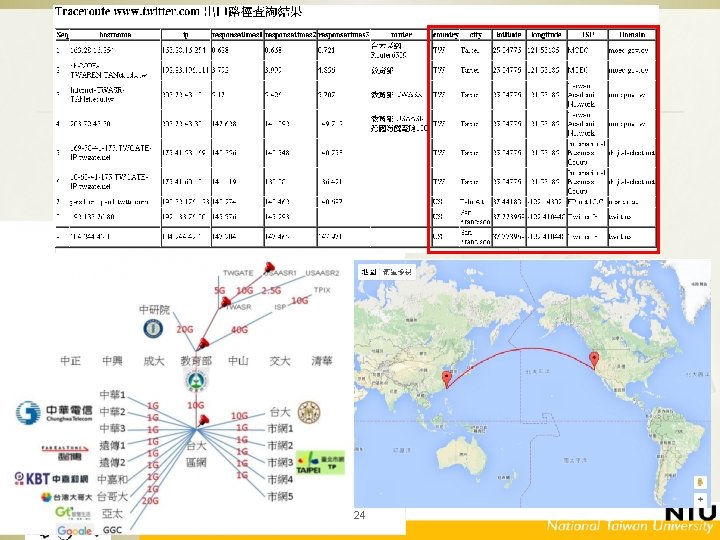The width and height of the screenshot is (720, 540).
Task: Click the green TAIPEI TP logo
Action: 320,463
